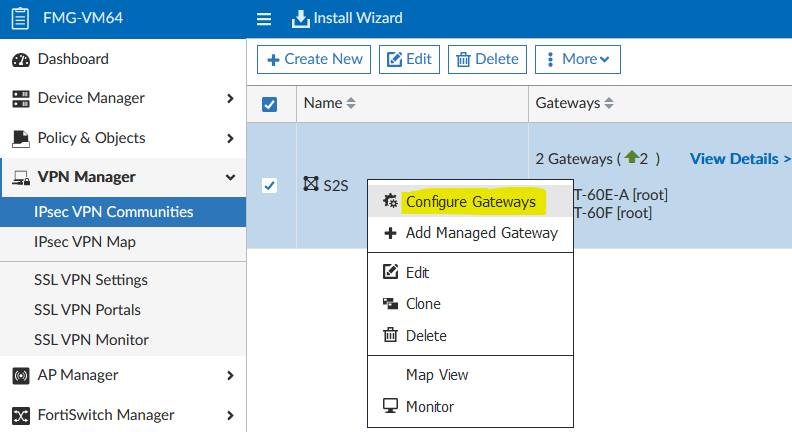This screenshot has height=432, width=792.
Task: Click the Create New button
Action: click(x=314, y=59)
